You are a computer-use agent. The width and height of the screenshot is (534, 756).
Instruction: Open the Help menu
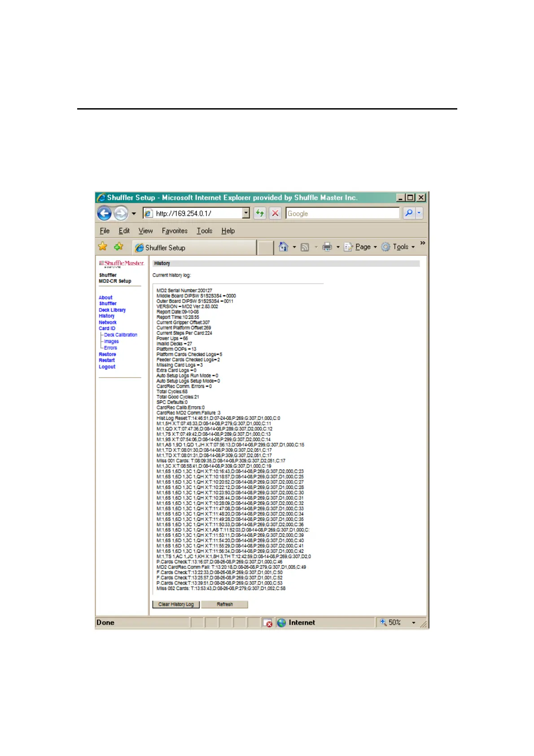click(228, 231)
